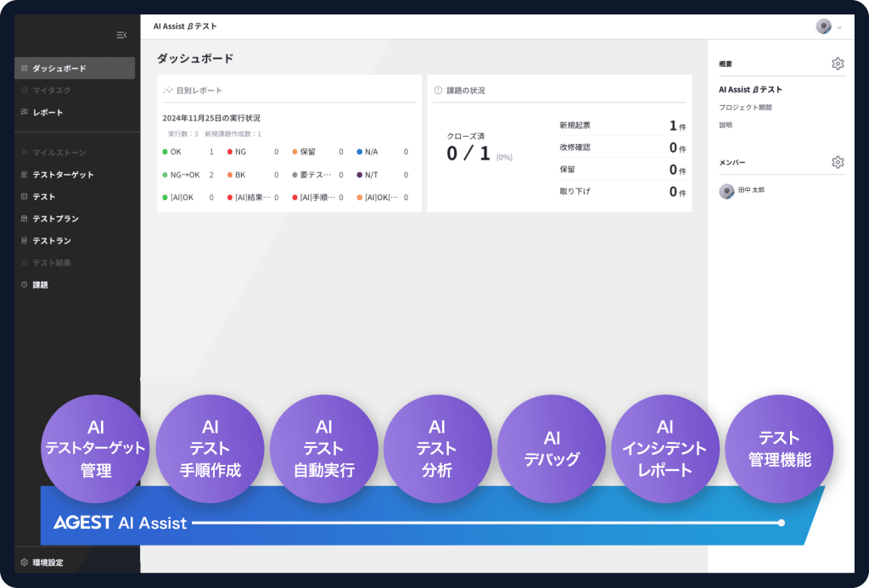Open テストラン from the sidebar
The height and width of the screenshot is (588, 869).
[52, 241]
